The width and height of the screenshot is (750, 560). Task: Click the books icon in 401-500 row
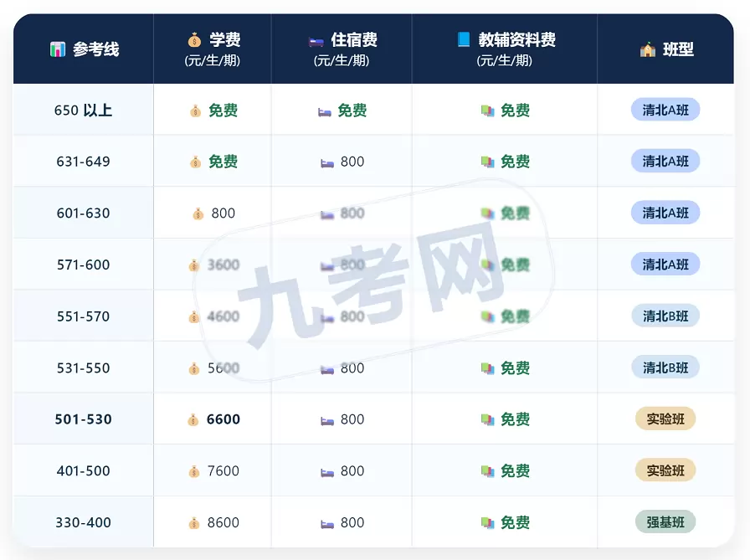coord(487,471)
